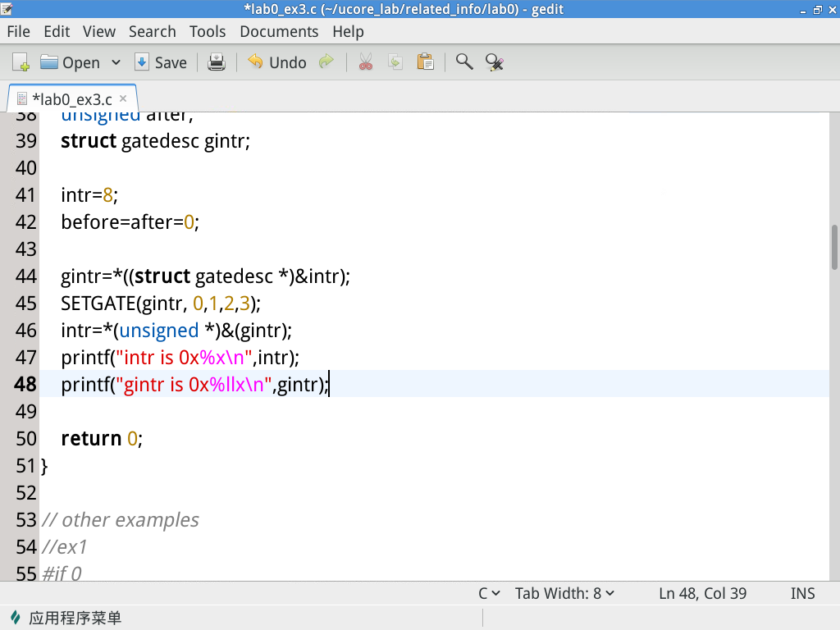Open Find with the magnifier icon
840x630 pixels.
[464, 62]
